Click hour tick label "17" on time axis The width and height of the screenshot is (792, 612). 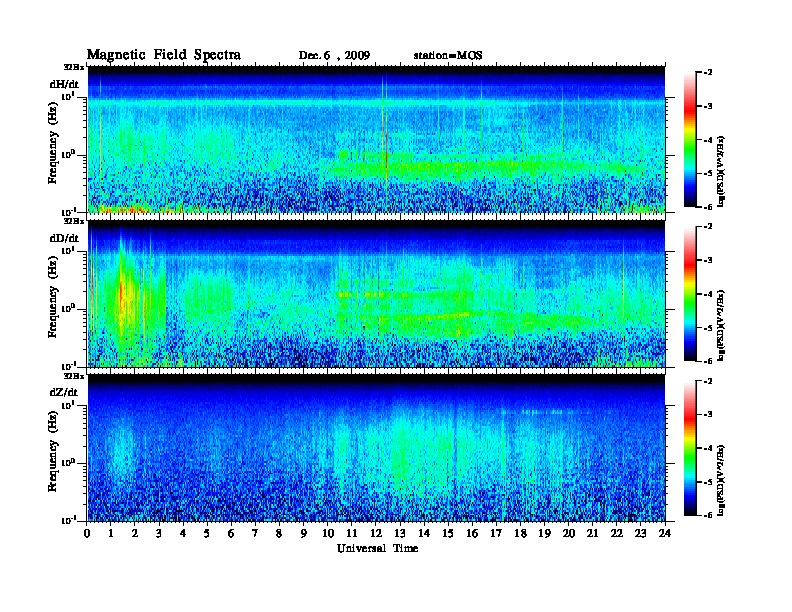[496, 533]
